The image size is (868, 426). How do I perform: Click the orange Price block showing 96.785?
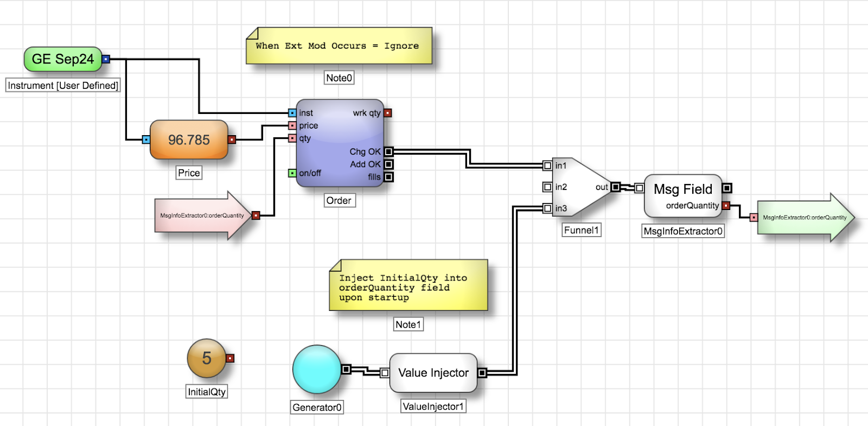(x=188, y=140)
